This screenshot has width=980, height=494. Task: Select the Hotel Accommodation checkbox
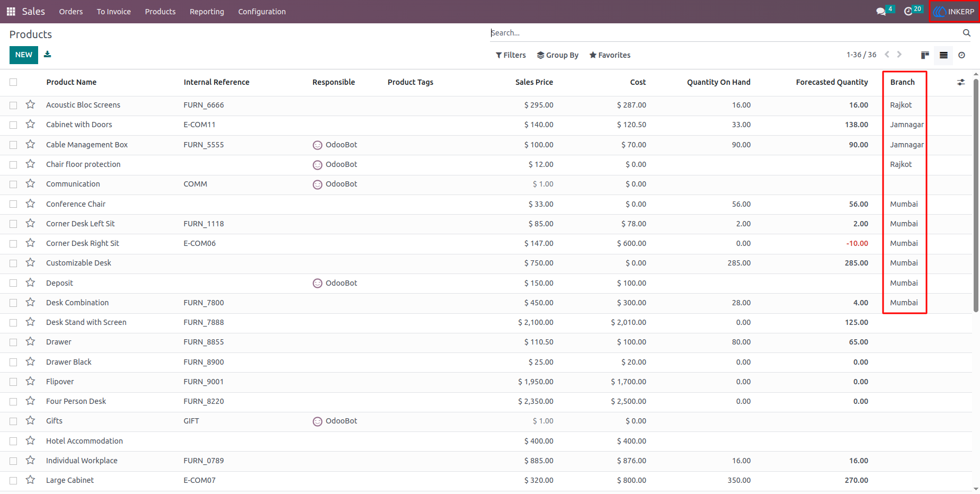13,441
